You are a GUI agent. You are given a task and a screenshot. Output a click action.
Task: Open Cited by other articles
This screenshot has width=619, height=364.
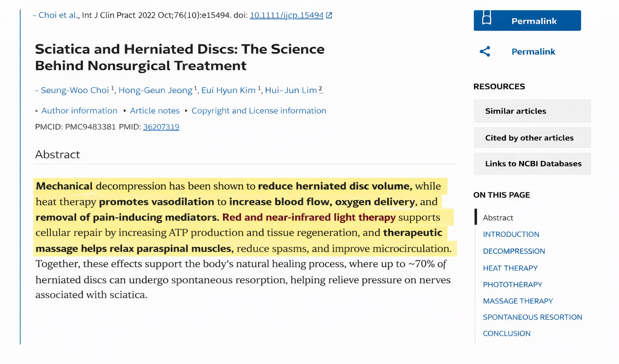coord(532,138)
